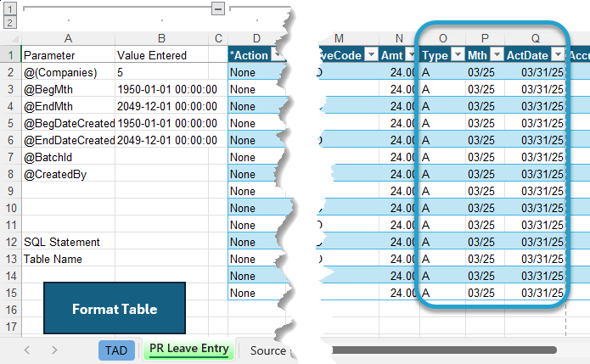Open the ActDate column filter dropdown

[x=558, y=55]
